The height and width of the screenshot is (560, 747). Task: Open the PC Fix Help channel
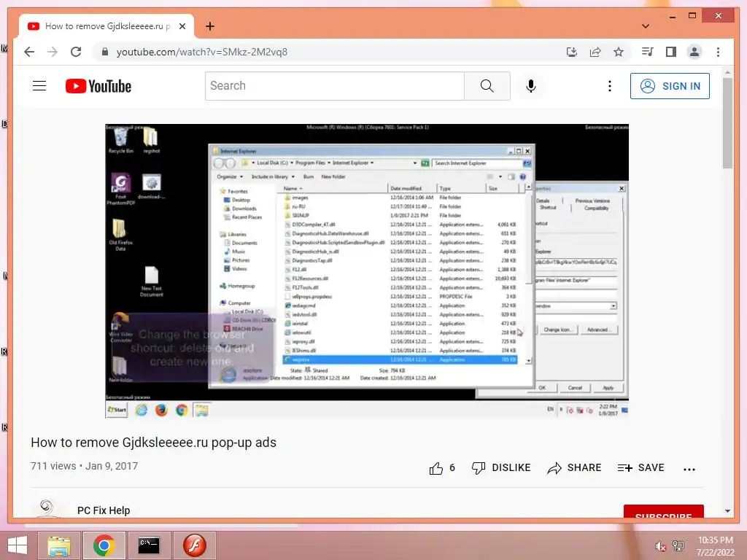(104, 510)
